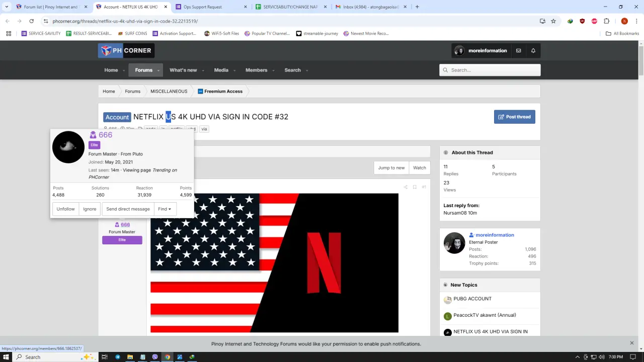Screen dimensions: 644x362
Task: Open Windows Start menu
Action: pyautogui.click(x=6, y=357)
